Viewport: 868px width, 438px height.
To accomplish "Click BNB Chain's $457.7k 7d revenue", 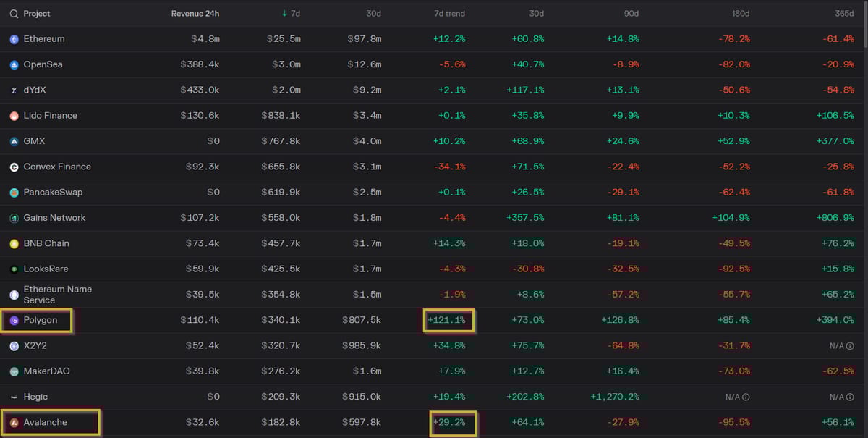I will pyautogui.click(x=281, y=243).
